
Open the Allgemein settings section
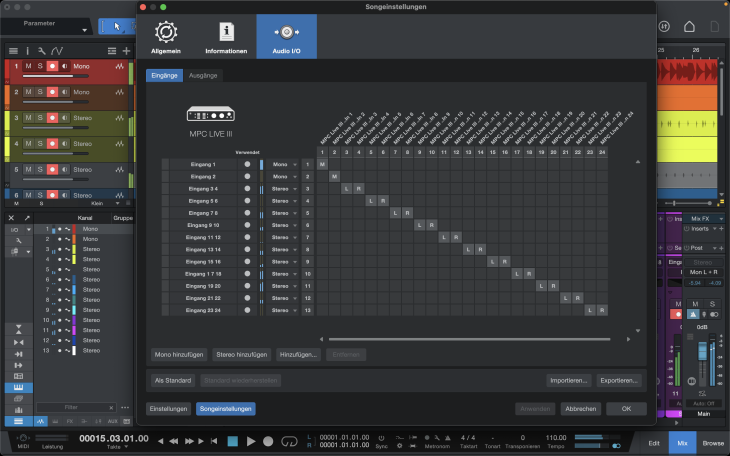(166, 36)
